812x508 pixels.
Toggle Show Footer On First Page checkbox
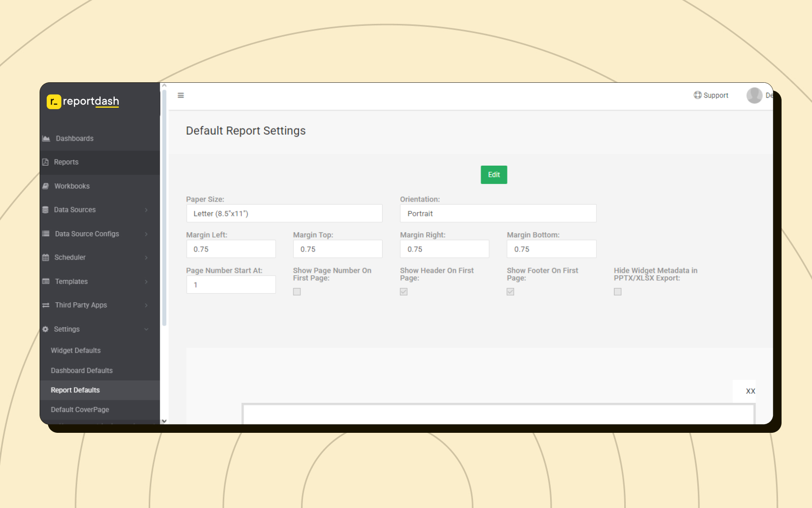pos(511,292)
